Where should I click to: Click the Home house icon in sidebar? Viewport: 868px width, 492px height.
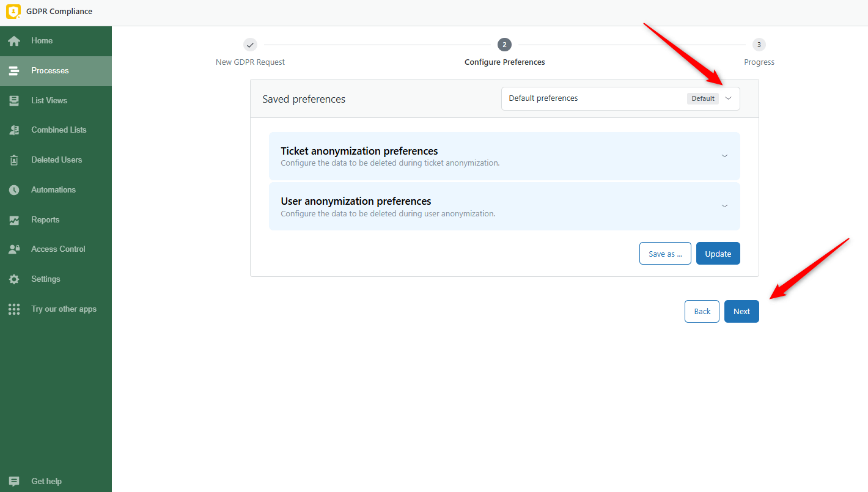14,41
